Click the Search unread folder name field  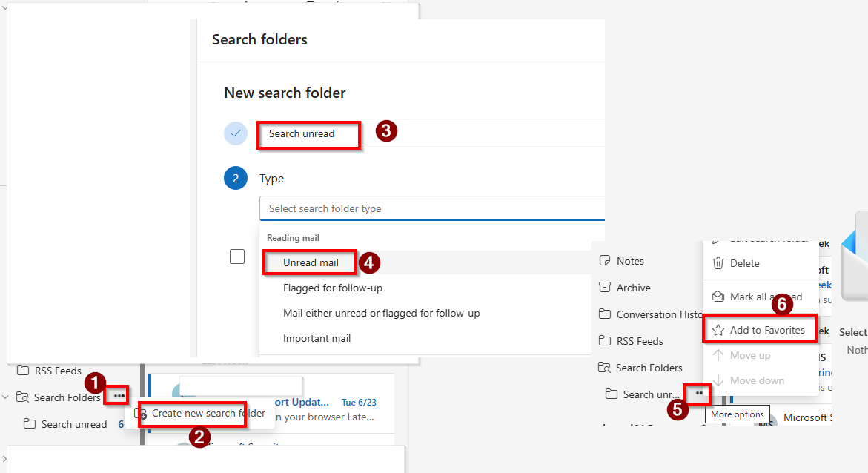(x=432, y=133)
